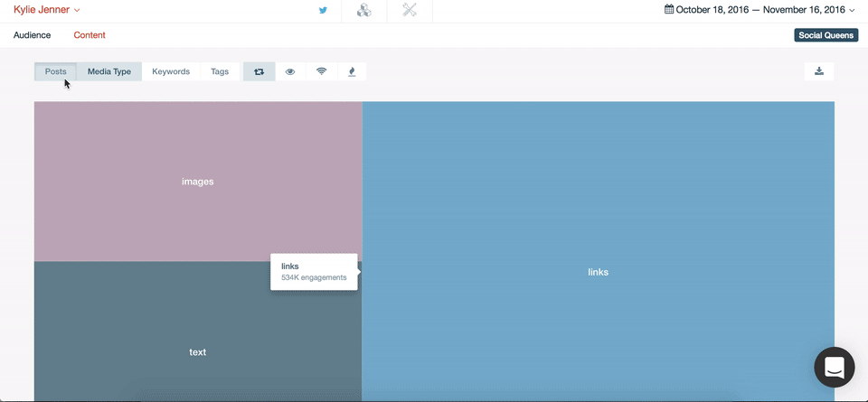Open the chat support bubble

tap(834, 368)
